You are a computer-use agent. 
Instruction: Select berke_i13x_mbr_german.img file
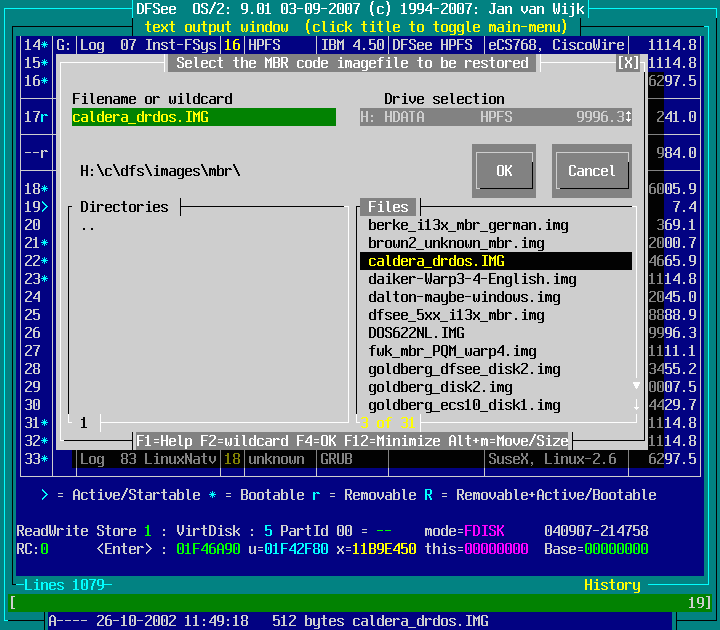click(468, 225)
